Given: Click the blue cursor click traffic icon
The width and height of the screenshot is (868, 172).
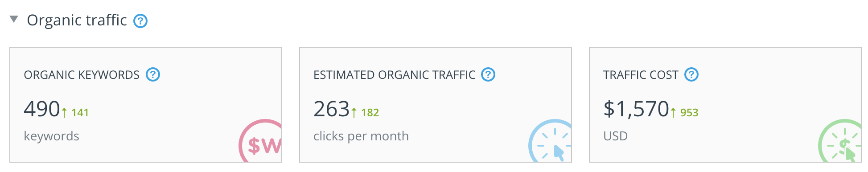Looking at the screenshot, I should click(550, 141).
